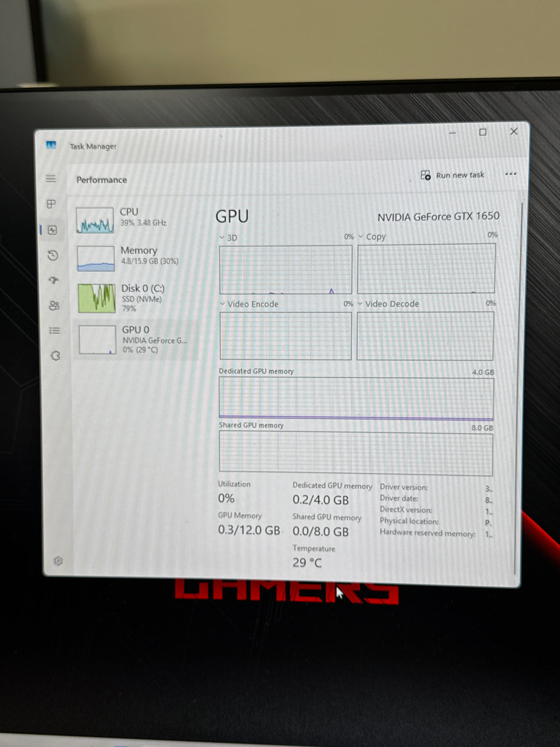Click the 3D engine graph
Screen dimensions: 560x747
285,270
